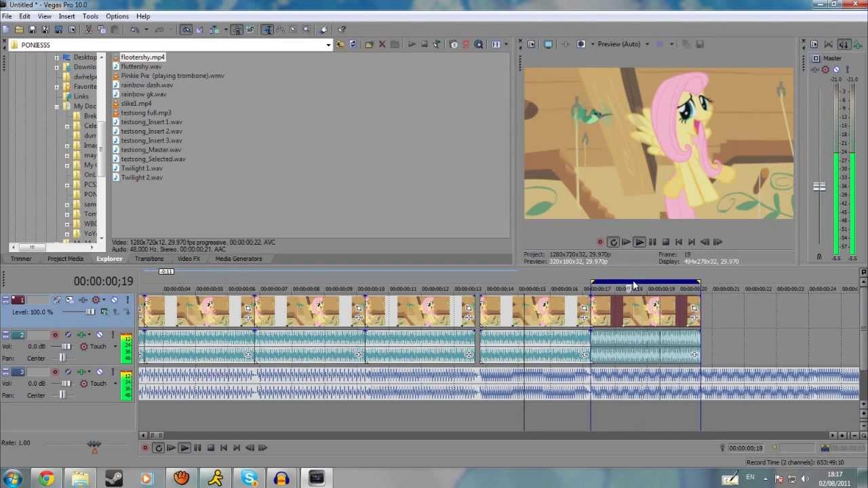The width and height of the screenshot is (868, 488).
Task: Select Pinkie Pie (playing trombone).wmv
Action: click(172, 76)
